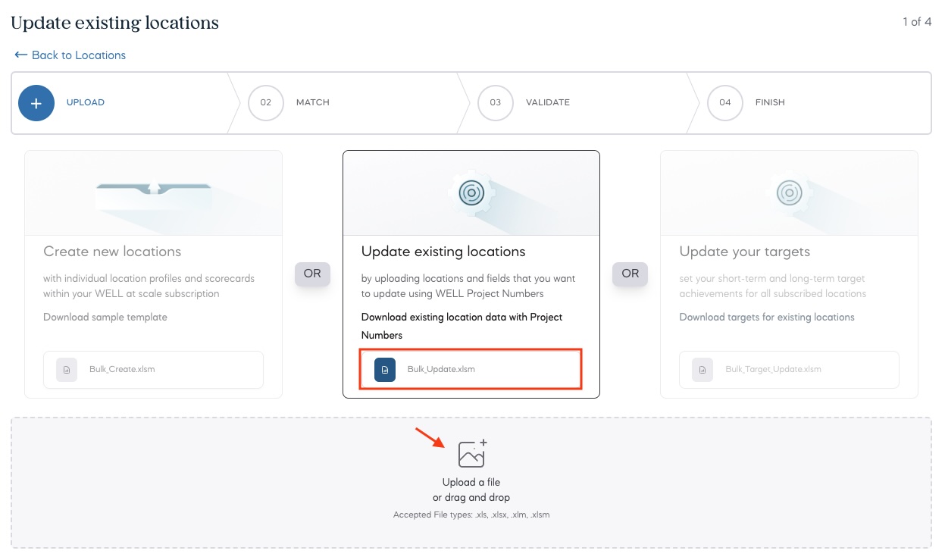Select the Update your targets card title

pos(744,252)
